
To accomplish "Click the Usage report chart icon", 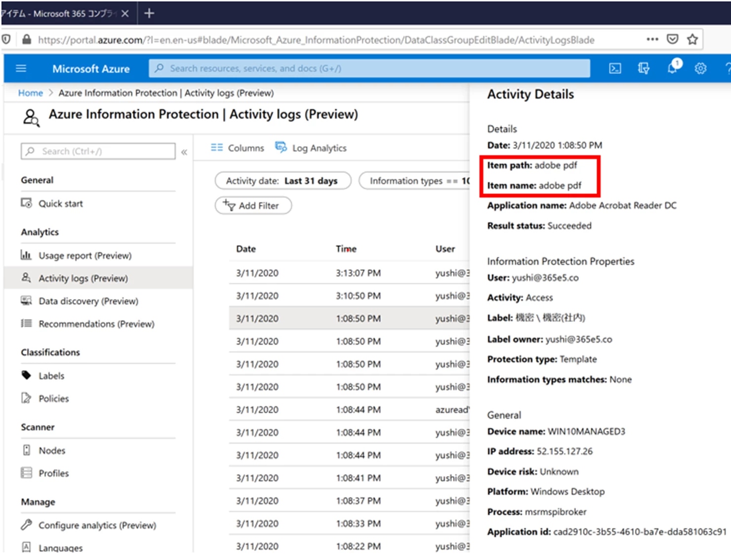I will (x=26, y=255).
